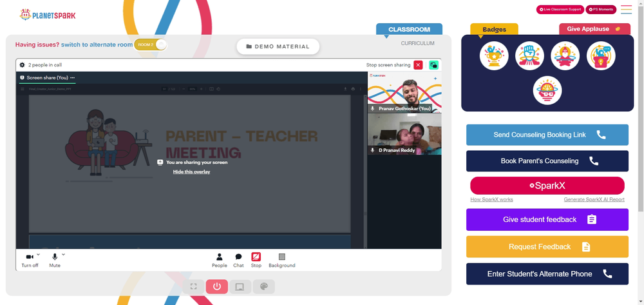The image size is (644, 305).
Task: Open the hamburger menu at top right
Action: tap(627, 10)
